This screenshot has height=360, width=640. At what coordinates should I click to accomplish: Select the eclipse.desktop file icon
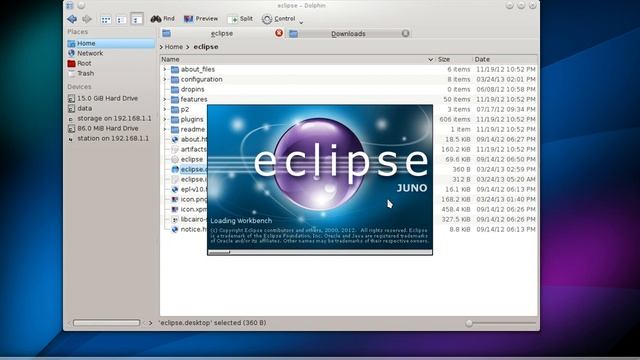coord(175,169)
